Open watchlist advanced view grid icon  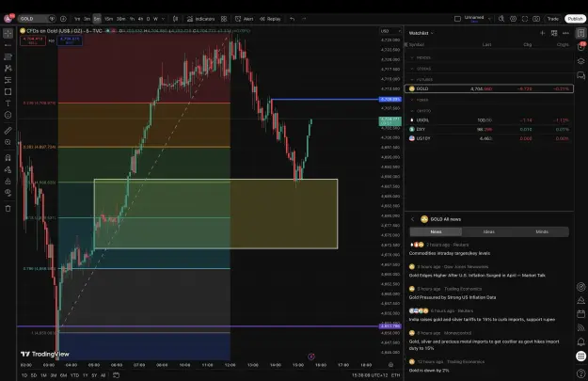[x=554, y=33]
